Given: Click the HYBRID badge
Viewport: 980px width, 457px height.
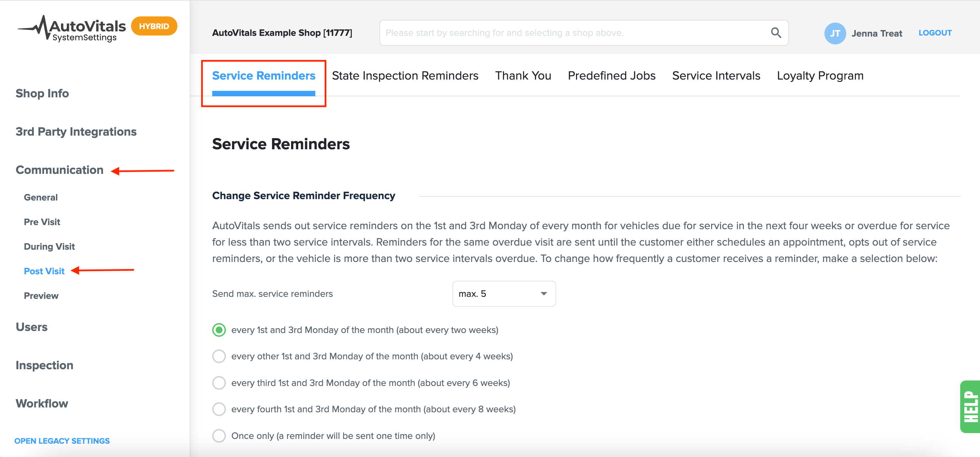Looking at the screenshot, I should tap(154, 26).
